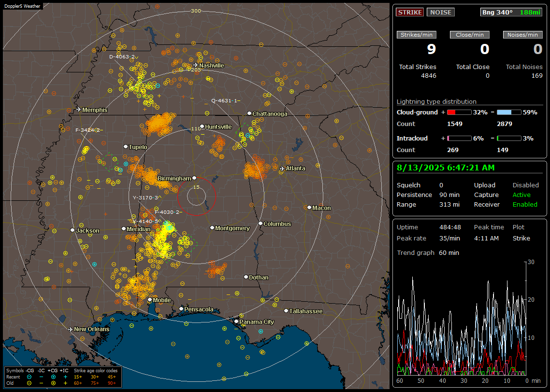Screen dimensions: 550x392
Task: Click the 110 range ring label
Action: point(196,129)
